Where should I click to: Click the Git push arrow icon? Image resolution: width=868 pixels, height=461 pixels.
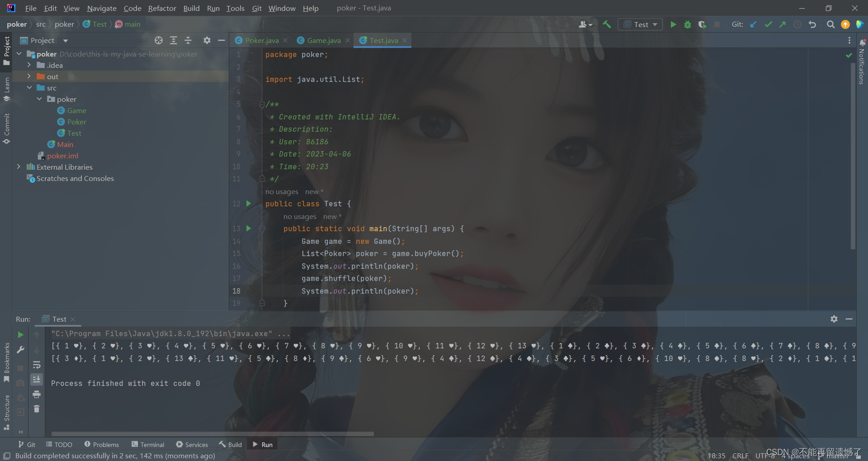pos(783,24)
